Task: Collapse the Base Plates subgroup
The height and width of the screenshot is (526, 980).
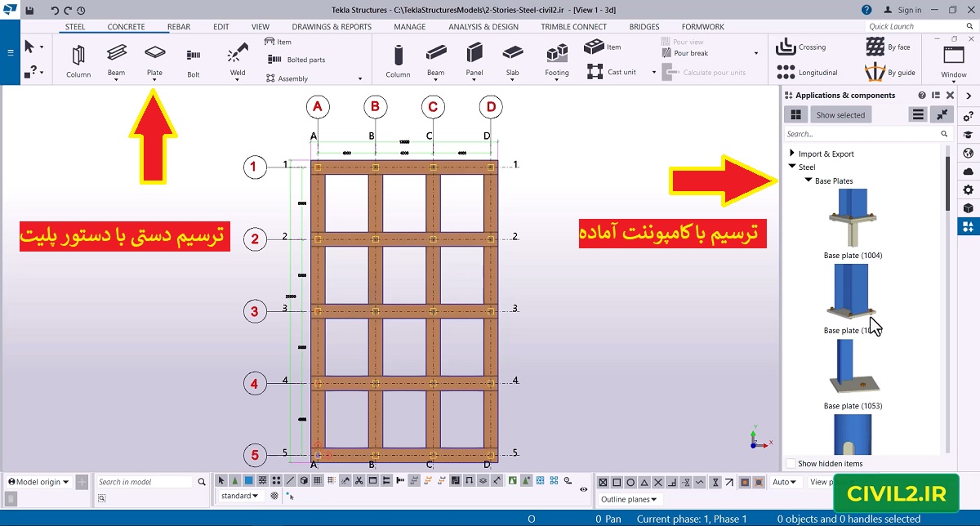Action: pos(808,181)
